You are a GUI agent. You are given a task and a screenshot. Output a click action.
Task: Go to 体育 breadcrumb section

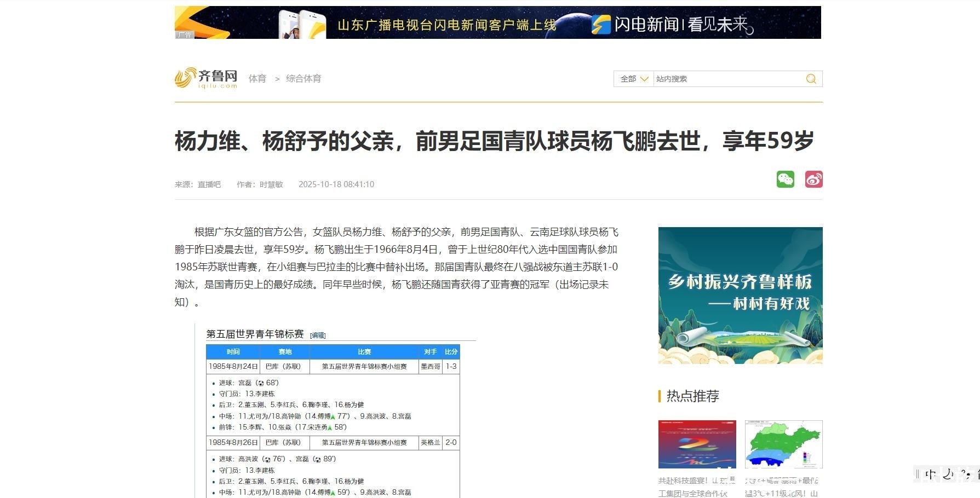click(x=257, y=79)
